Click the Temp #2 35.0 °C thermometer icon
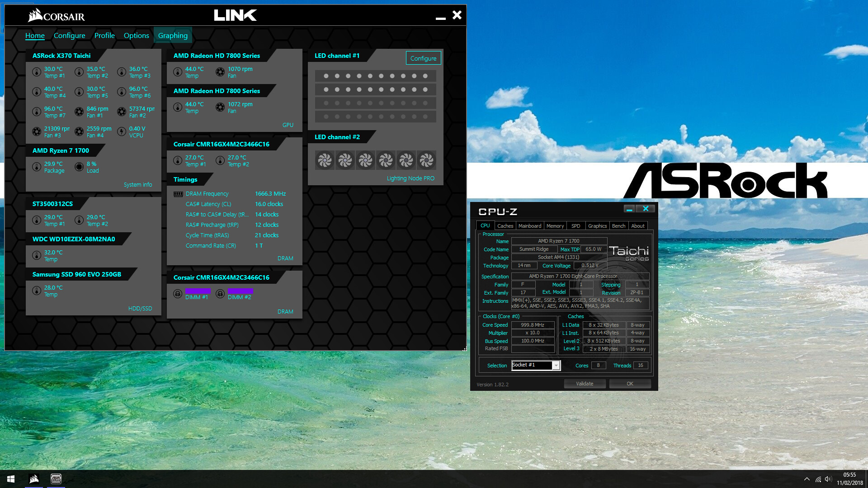The width and height of the screenshot is (868, 488). [x=79, y=72]
